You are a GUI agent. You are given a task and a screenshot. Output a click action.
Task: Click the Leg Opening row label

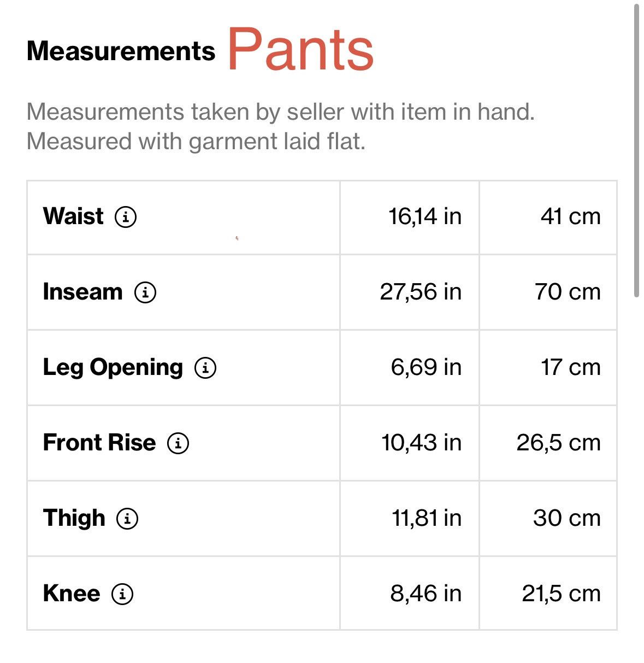point(113,368)
